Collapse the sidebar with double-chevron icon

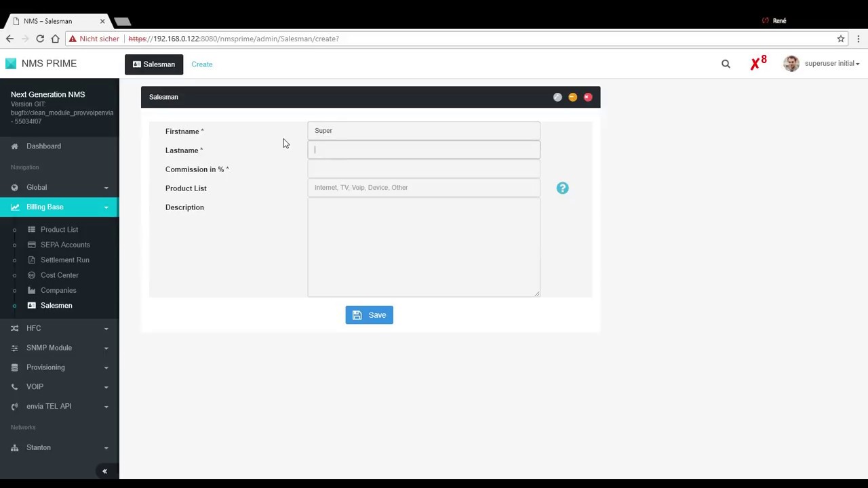[104, 472]
